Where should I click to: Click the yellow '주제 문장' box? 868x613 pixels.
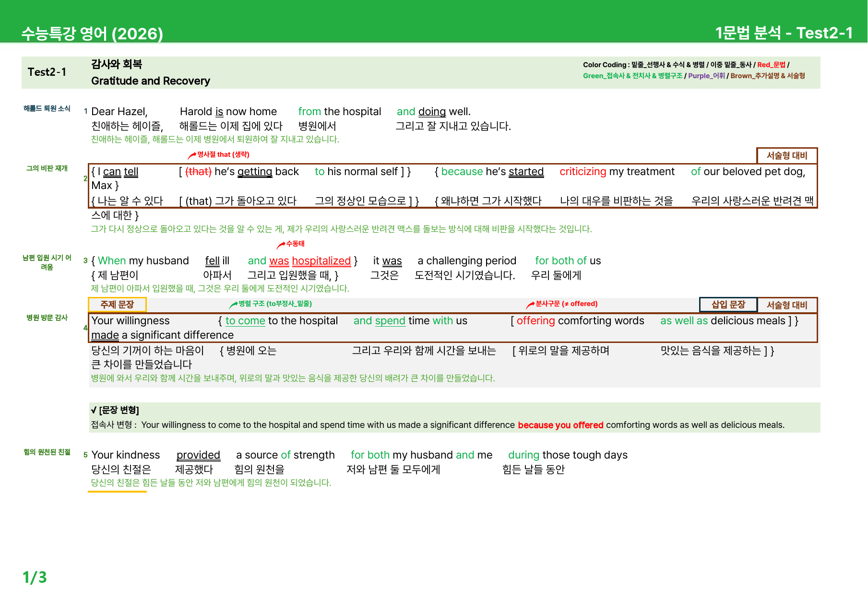point(117,305)
